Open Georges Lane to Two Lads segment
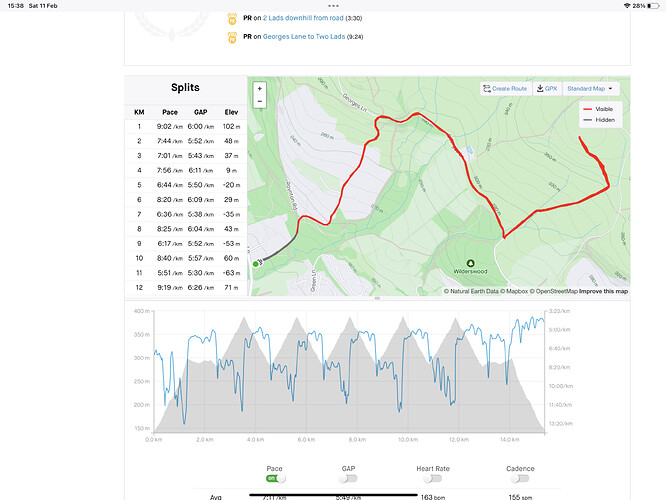The height and width of the screenshot is (500, 666). (308, 37)
